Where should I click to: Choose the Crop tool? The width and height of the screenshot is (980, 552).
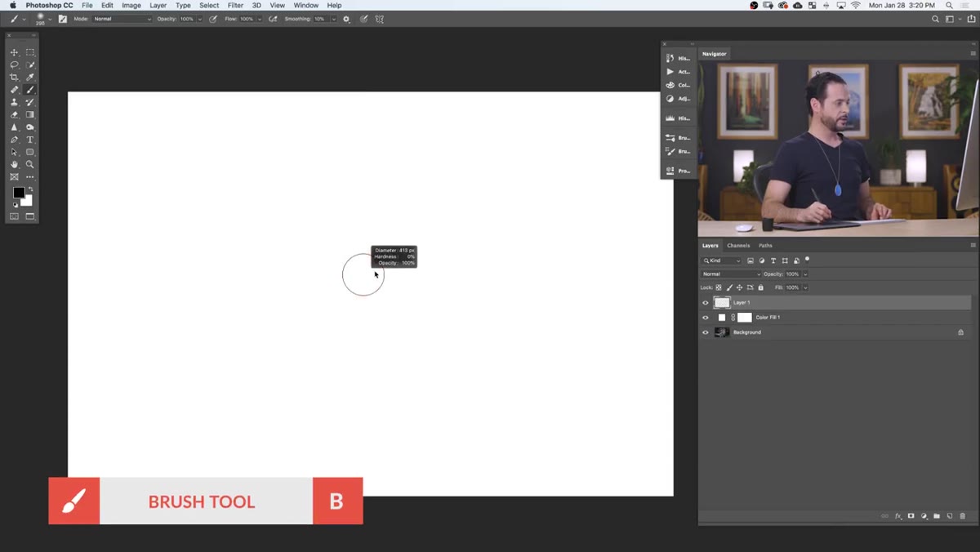tap(14, 78)
